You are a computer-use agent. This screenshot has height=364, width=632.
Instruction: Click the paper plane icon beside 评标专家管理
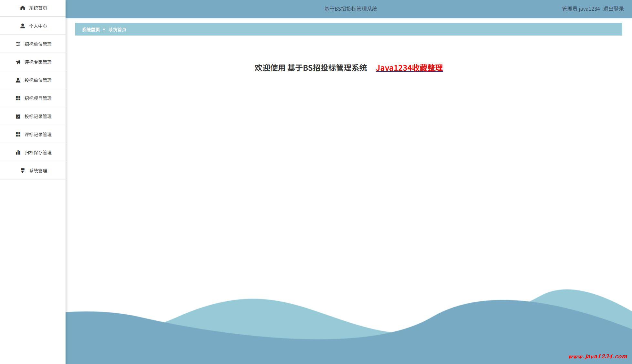[18, 62]
